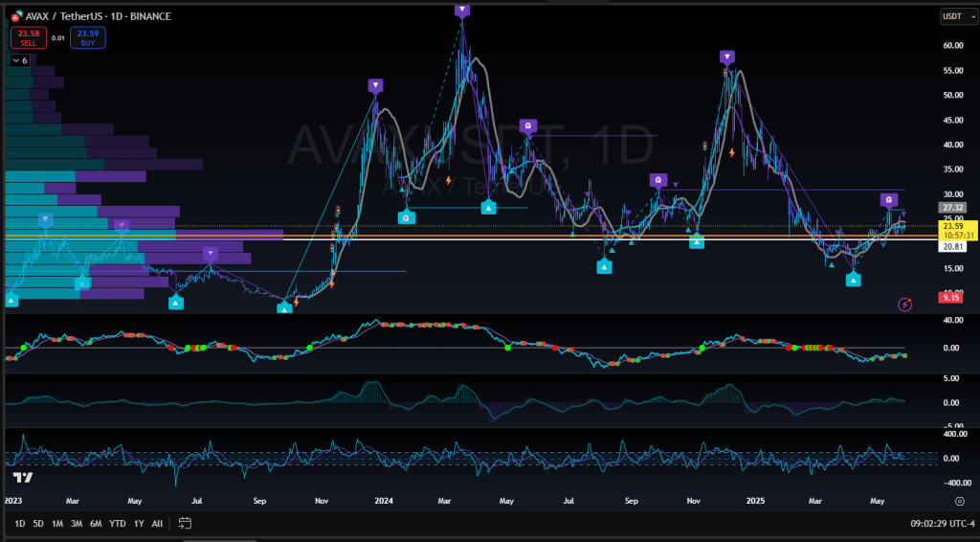Click the -5.00 histogram axis value
Viewport: 980px width, 542px height.
[953, 427]
